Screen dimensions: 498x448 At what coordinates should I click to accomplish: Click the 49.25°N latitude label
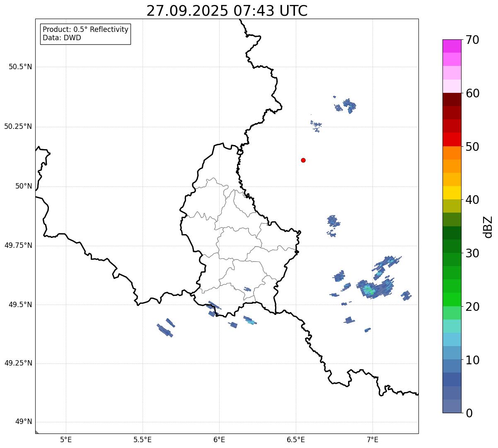tap(18, 363)
